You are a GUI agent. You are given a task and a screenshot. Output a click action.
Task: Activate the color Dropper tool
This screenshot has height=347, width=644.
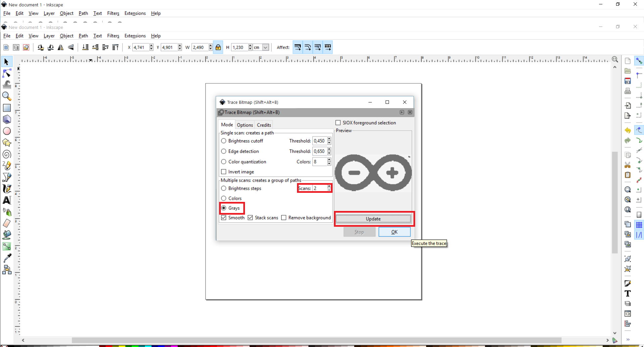7,258
